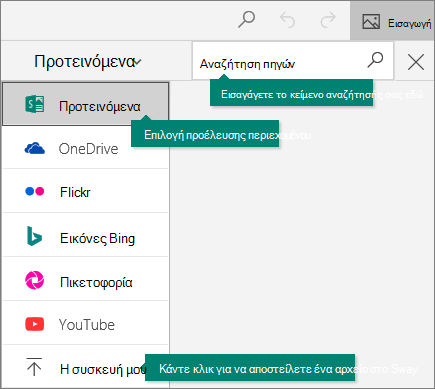Click the Sway Προτεινόμενα green icon
The image size is (435, 389).
click(x=35, y=104)
